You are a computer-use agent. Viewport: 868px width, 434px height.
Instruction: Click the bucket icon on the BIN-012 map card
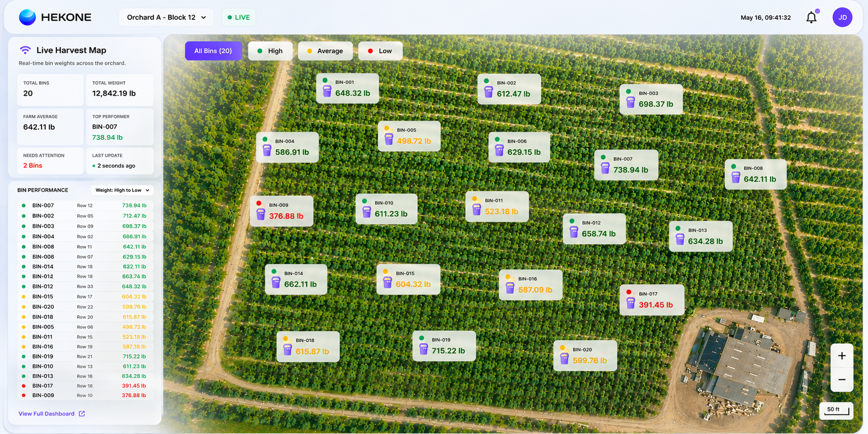point(573,232)
